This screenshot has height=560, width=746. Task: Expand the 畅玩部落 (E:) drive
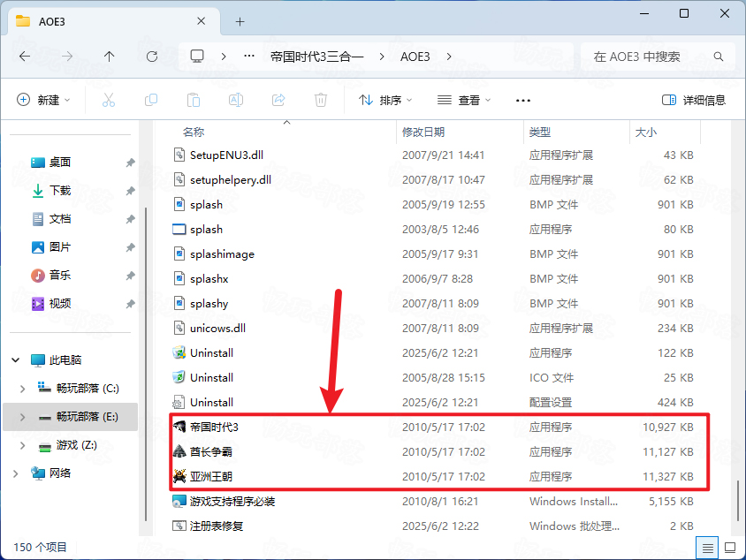pos(22,417)
